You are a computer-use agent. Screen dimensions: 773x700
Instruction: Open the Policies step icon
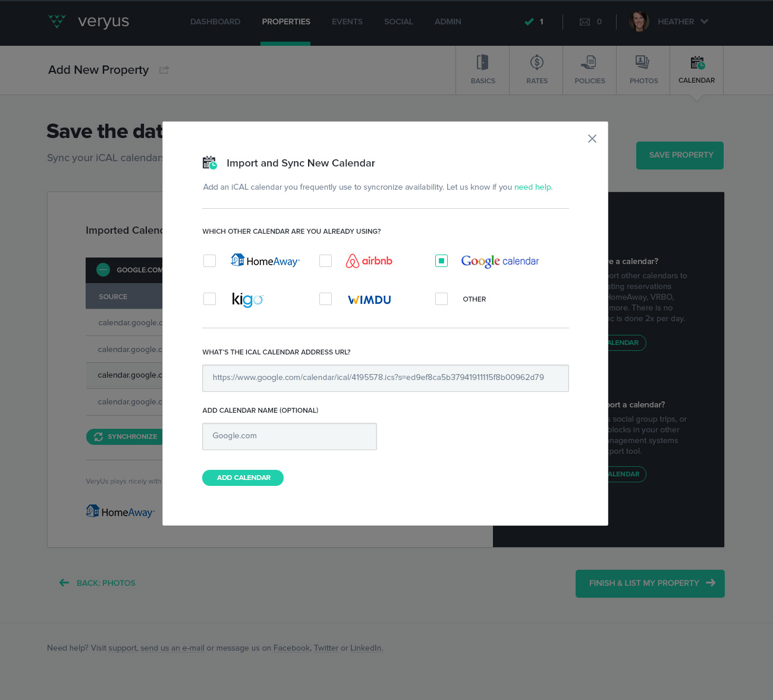pyautogui.click(x=589, y=62)
